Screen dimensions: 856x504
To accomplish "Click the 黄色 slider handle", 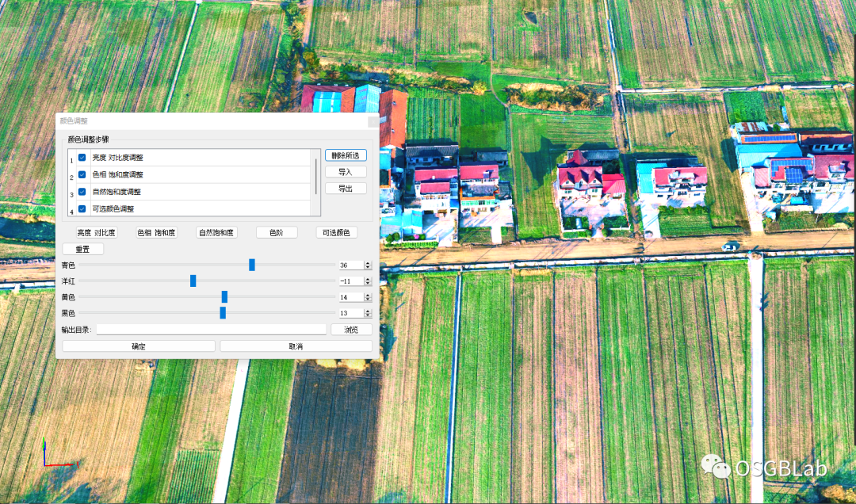I will (224, 296).
